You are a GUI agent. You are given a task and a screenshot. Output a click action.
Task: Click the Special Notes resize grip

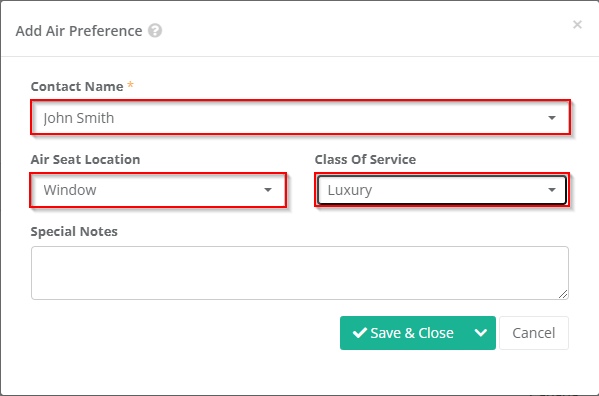pos(563,294)
